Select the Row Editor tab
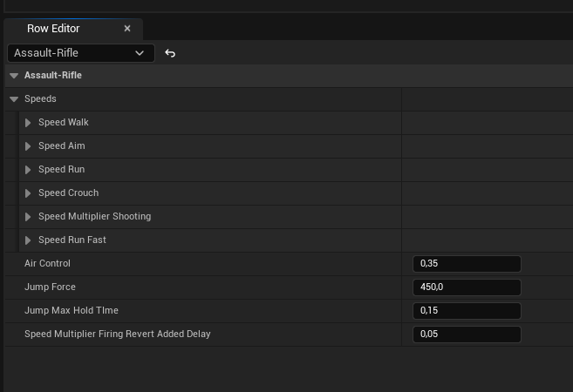 click(x=54, y=29)
